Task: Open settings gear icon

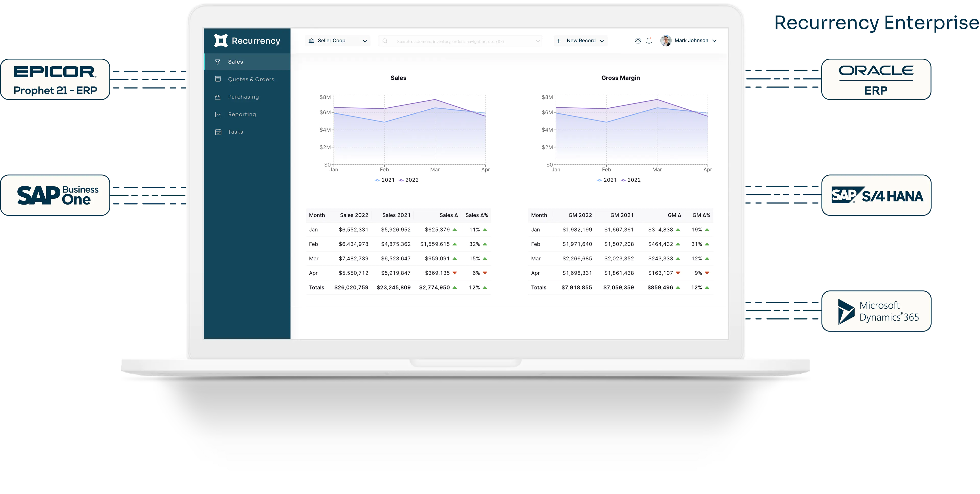Action: point(638,41)
